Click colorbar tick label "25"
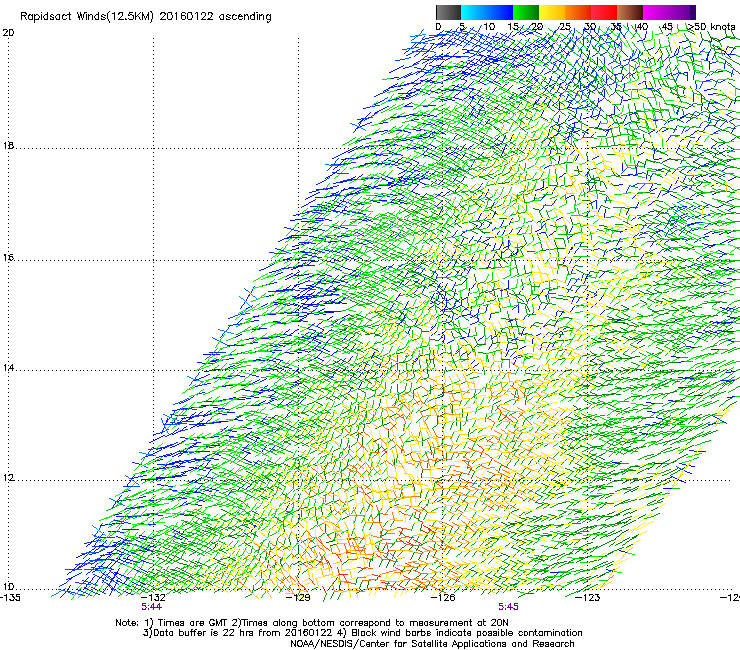This screenshot has height=650, width=740. coord(564,27)
